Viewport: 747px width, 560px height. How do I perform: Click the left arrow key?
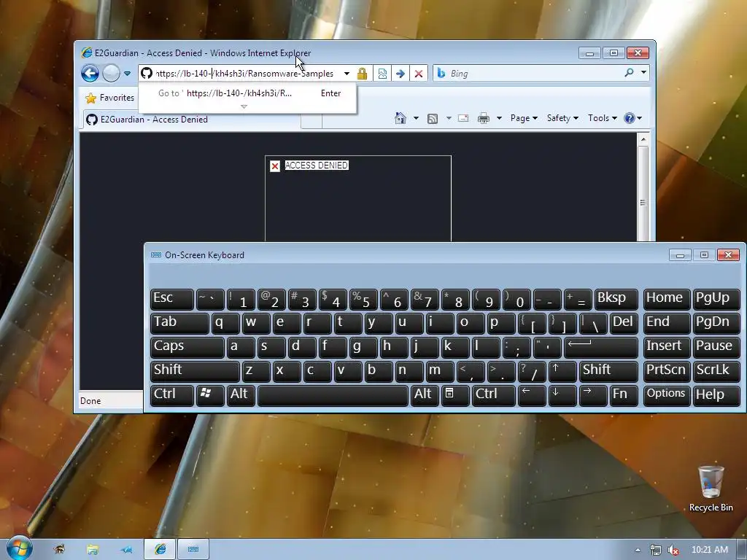tap(532, 396)
